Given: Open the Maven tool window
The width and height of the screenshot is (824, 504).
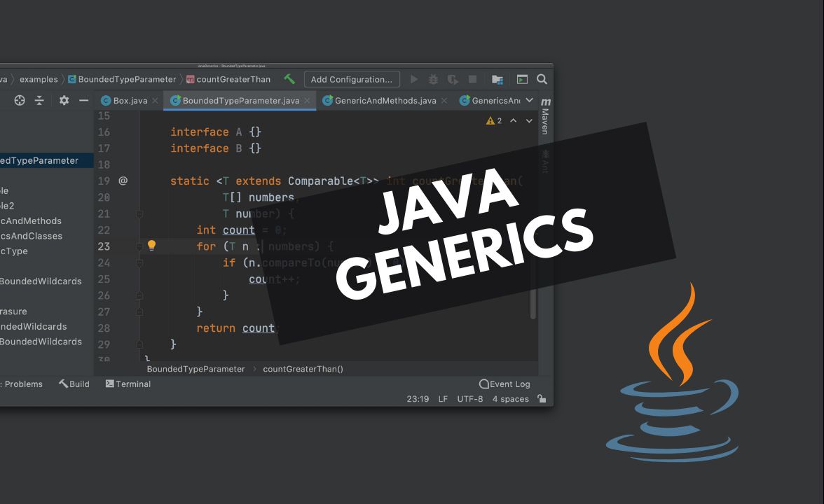Looking at the screenshot, I should tap(545, 116).
